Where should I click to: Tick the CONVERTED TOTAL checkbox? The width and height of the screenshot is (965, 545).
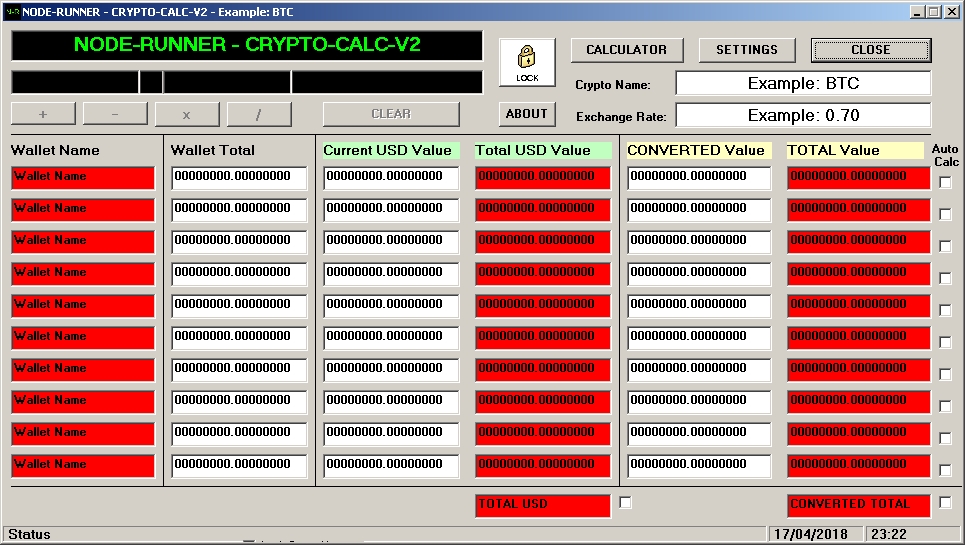[945, 503]
